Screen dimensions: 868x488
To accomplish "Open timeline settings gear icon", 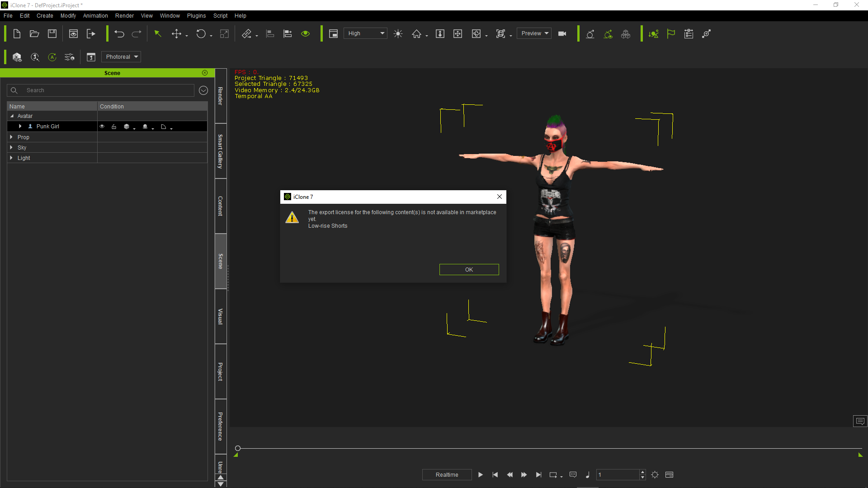I will click(655, 475).
